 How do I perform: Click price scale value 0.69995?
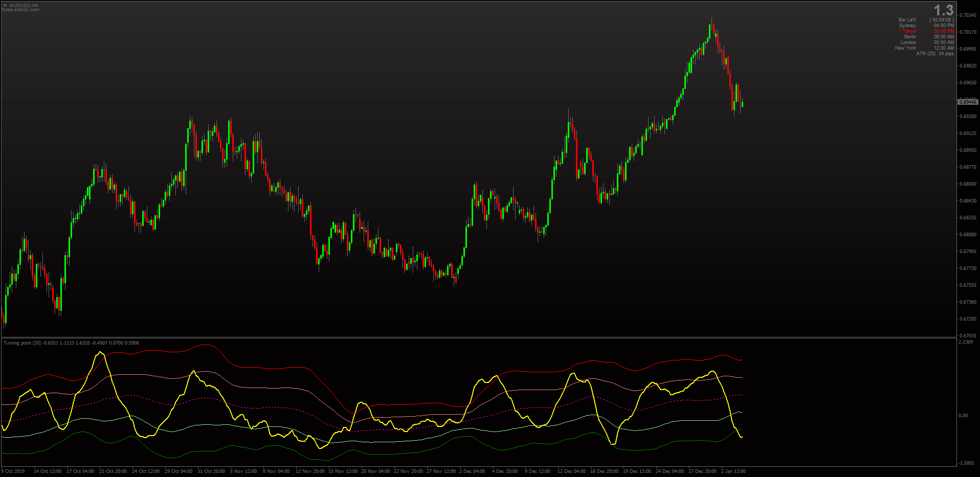(968, 49)
